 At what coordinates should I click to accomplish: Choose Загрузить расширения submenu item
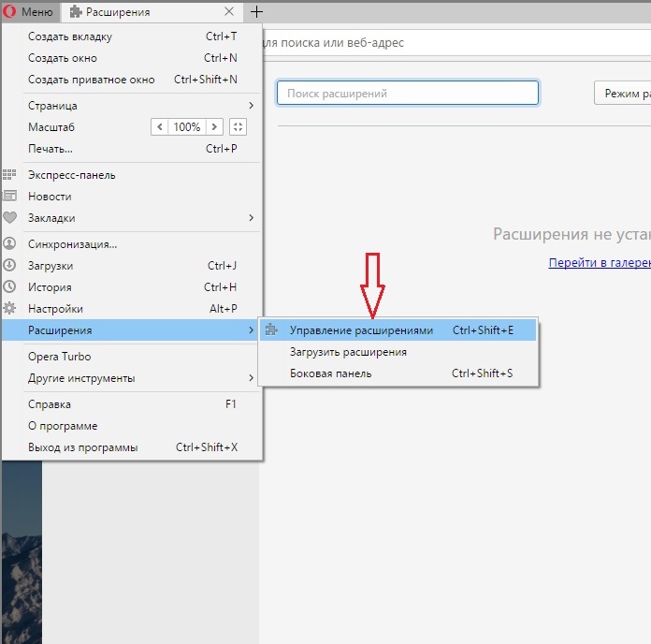[x=398, y=352]
